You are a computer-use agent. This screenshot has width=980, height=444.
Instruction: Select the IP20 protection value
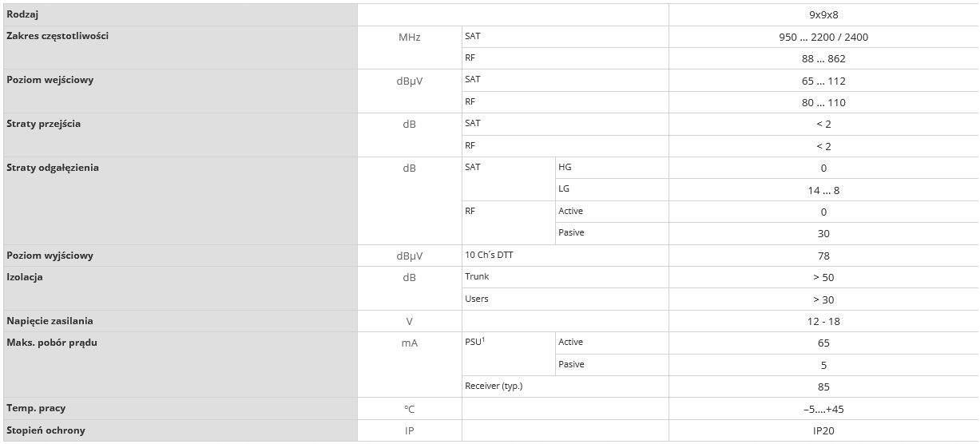coord(823,430)
